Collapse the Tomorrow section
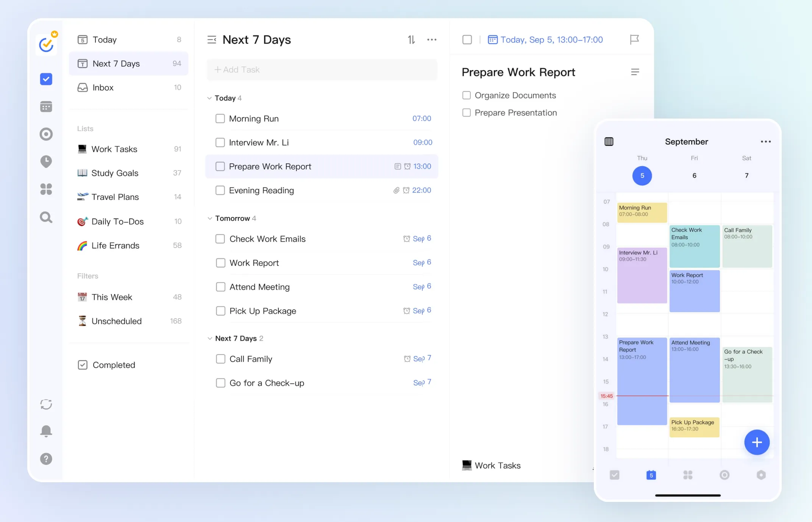812x522 pixels. (x=210, y=218)
